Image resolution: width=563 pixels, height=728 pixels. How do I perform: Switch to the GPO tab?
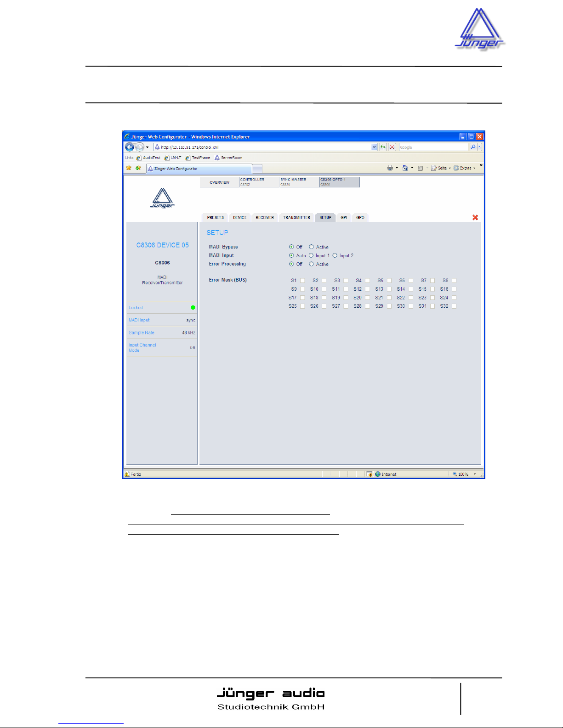pyautogui.click(x=360, y=217)
